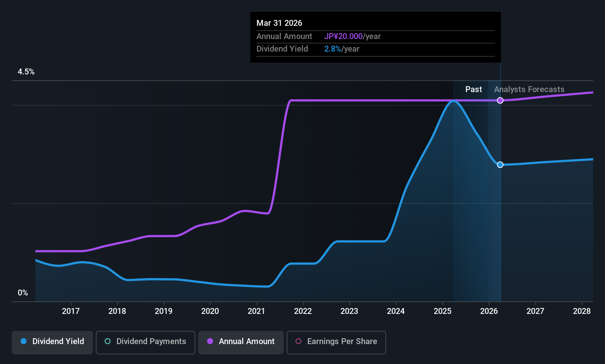Click the 2019 x-axis label
The width and height of the screenshot is (605, 364).
(x=164, y=311)
